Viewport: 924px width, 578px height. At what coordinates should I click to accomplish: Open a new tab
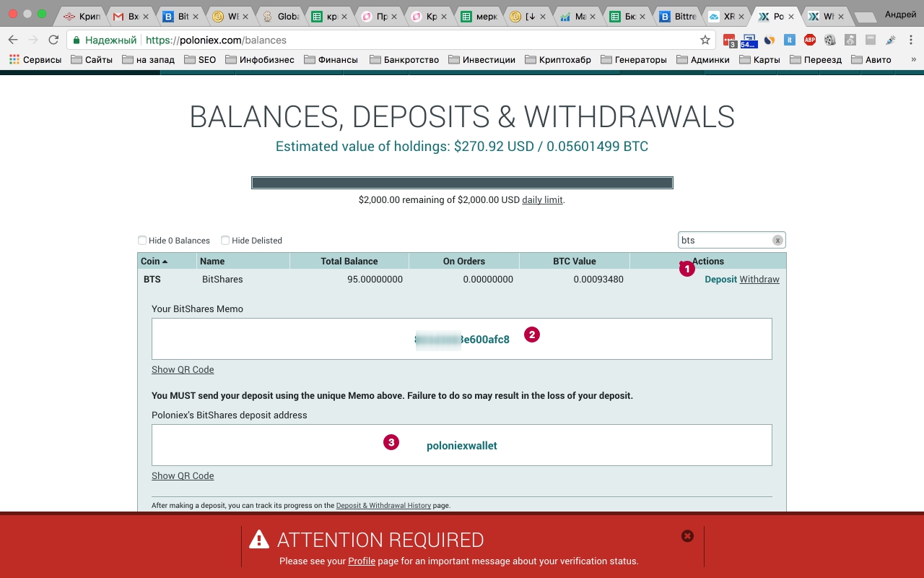[866, 17]
